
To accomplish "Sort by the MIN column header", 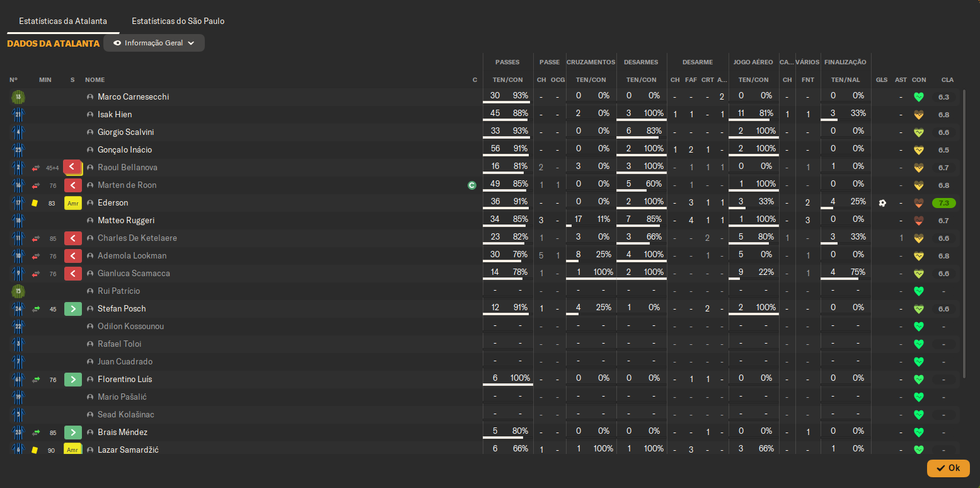I will (x=45, y=80).
